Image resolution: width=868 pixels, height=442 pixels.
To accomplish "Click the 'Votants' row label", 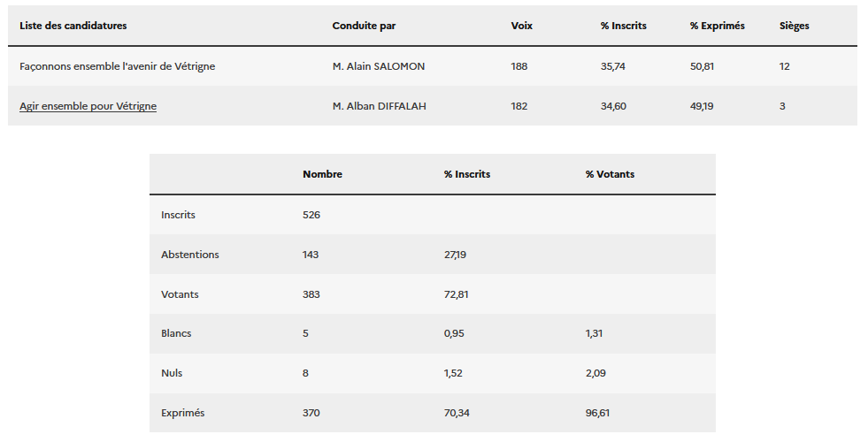I will pyautogui.click(x=180, y=294).
